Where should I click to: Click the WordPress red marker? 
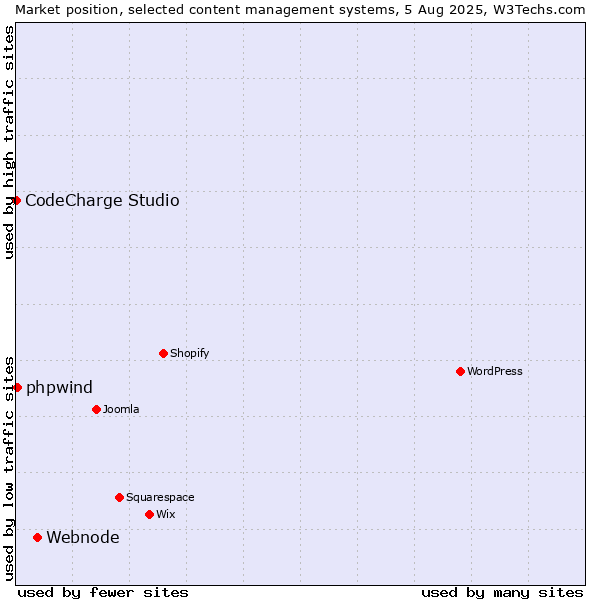coord(460,371)
